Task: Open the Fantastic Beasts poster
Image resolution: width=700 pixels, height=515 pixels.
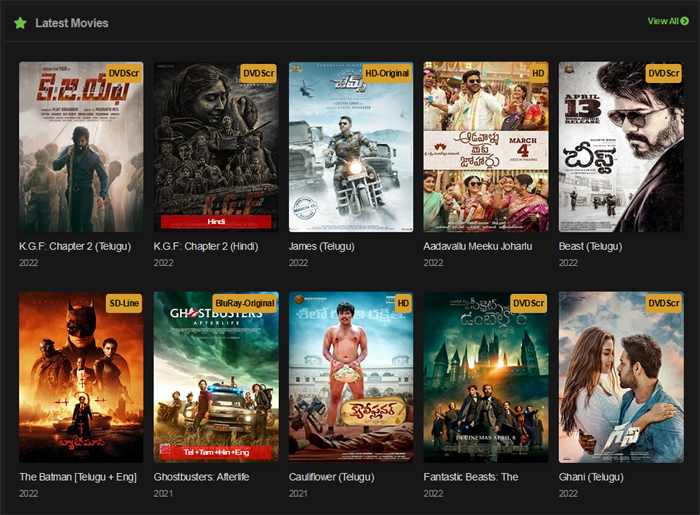Action: click(486, 377)
